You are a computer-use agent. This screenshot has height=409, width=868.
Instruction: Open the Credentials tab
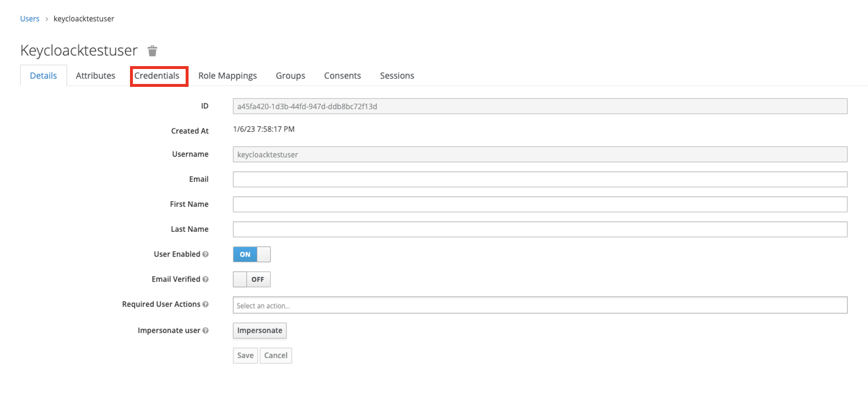click(x=157, y=76)
